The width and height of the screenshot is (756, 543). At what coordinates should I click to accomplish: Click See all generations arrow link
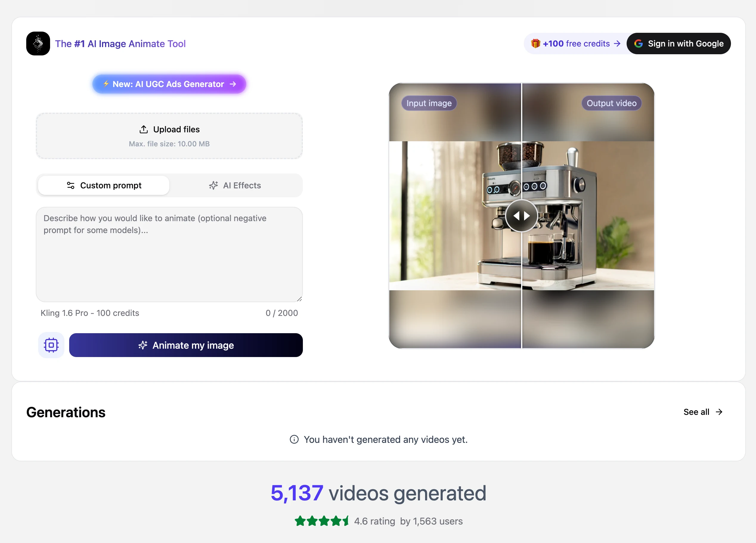703,412
